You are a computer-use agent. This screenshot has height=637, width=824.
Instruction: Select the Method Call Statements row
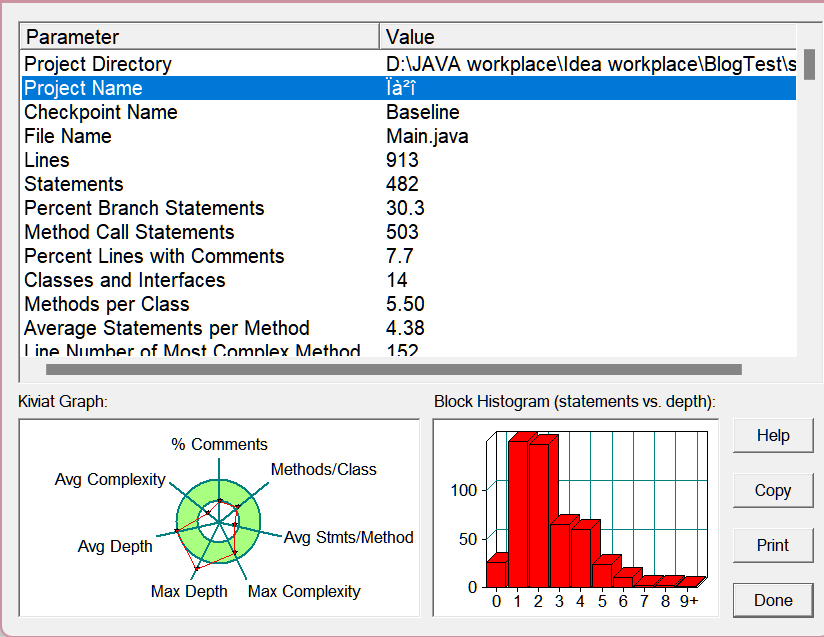[x=409, y=232]
